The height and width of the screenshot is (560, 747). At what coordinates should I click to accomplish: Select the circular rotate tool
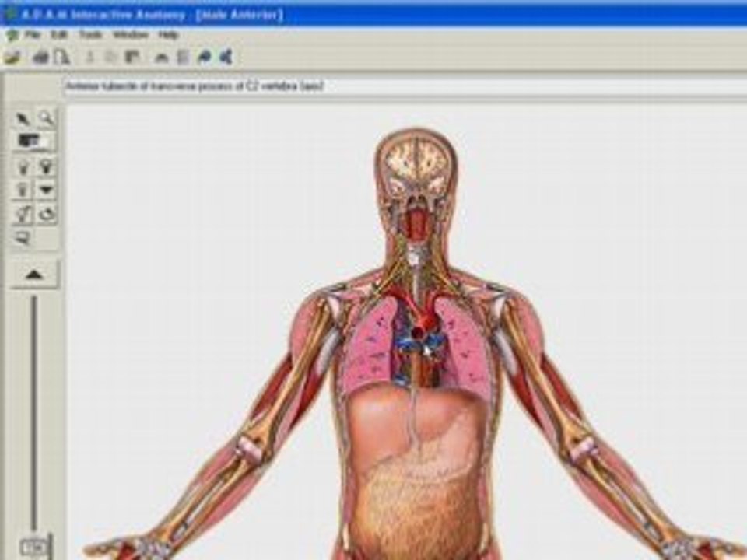point(46,215)
